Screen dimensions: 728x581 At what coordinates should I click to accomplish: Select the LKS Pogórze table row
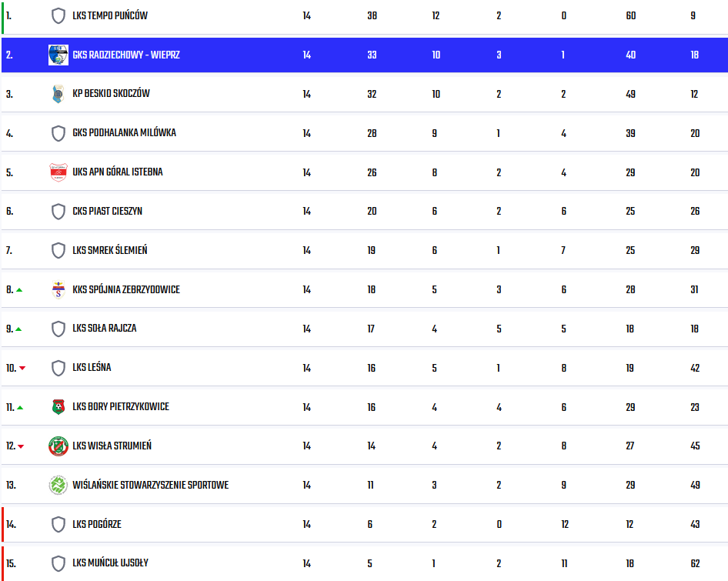pyautogui.click(x=365, y=524)
